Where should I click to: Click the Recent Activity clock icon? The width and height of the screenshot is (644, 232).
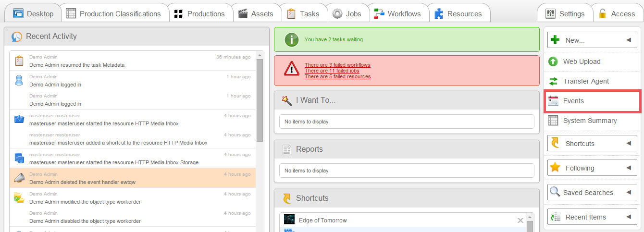17,37
